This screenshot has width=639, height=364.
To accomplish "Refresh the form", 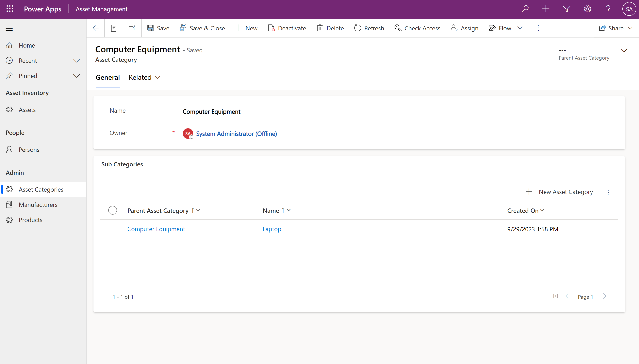I will pos(369,28).
